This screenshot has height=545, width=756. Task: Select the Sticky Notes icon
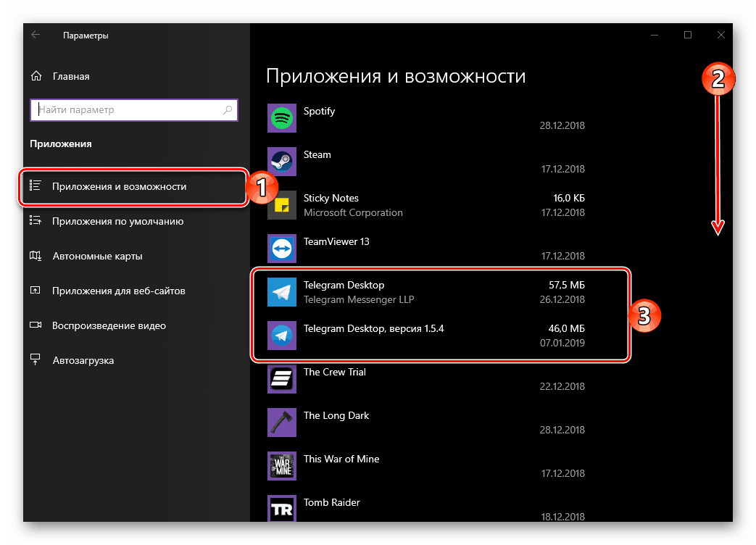point(281,204)
